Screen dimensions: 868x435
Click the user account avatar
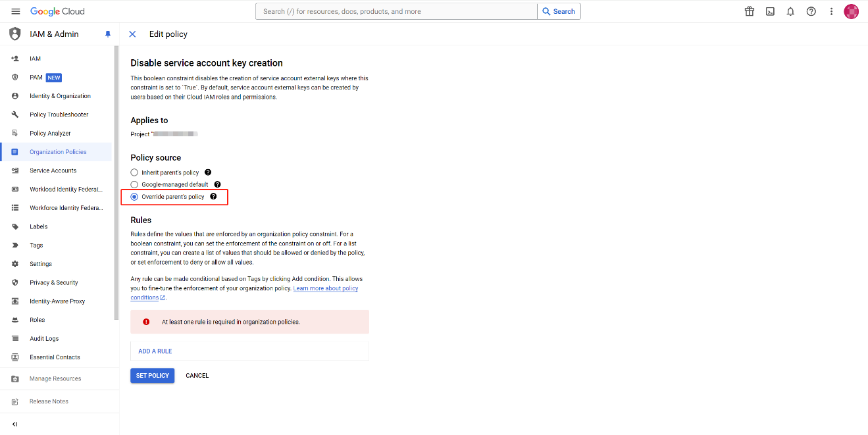pyautogui.click(x=852, y=11)
